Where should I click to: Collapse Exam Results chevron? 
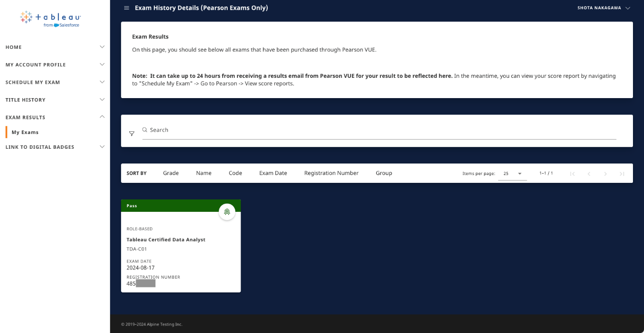[102, 117]
